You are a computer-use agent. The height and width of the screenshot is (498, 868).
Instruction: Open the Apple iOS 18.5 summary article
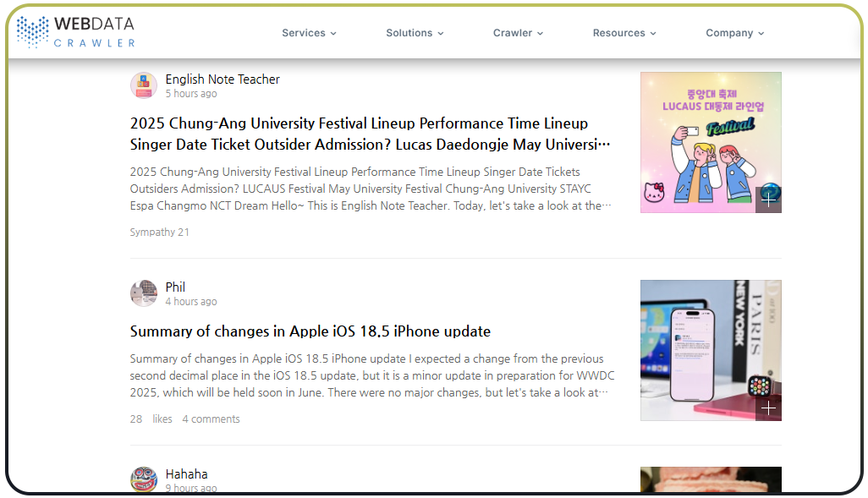[310, 331]
